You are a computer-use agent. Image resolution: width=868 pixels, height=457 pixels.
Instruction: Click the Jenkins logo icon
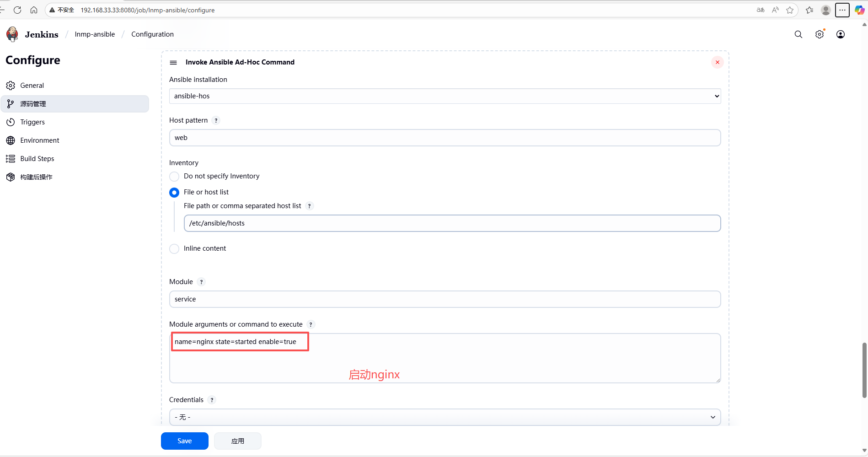click(12, 34)
